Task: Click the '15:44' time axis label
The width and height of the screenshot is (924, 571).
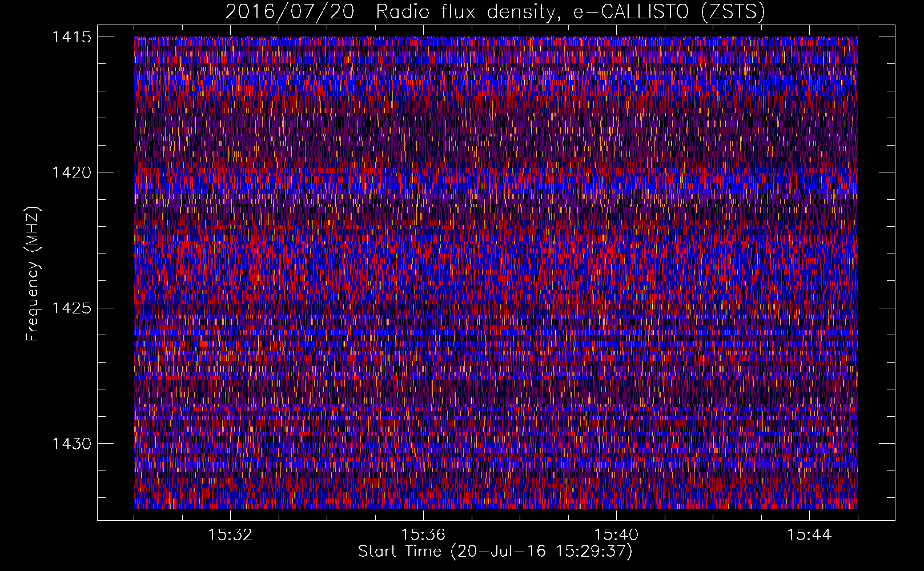Action: [x=809, y=534]
